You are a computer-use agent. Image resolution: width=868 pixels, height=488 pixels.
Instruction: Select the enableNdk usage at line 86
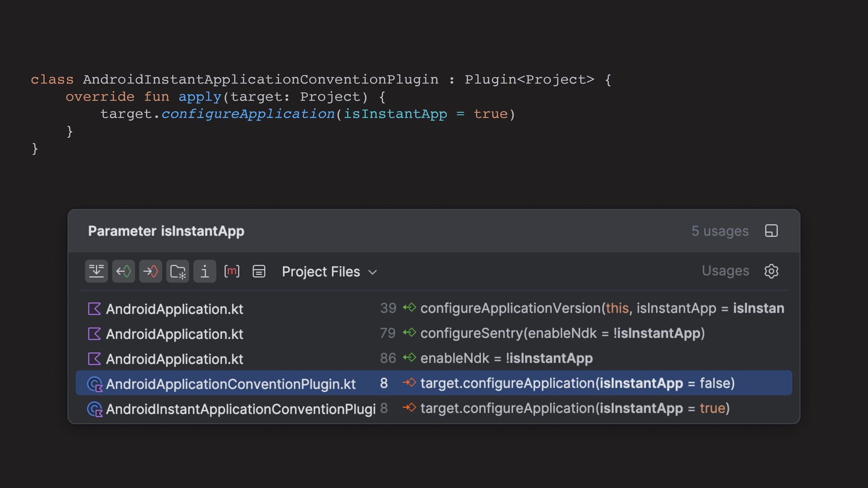tap(506, 358)
